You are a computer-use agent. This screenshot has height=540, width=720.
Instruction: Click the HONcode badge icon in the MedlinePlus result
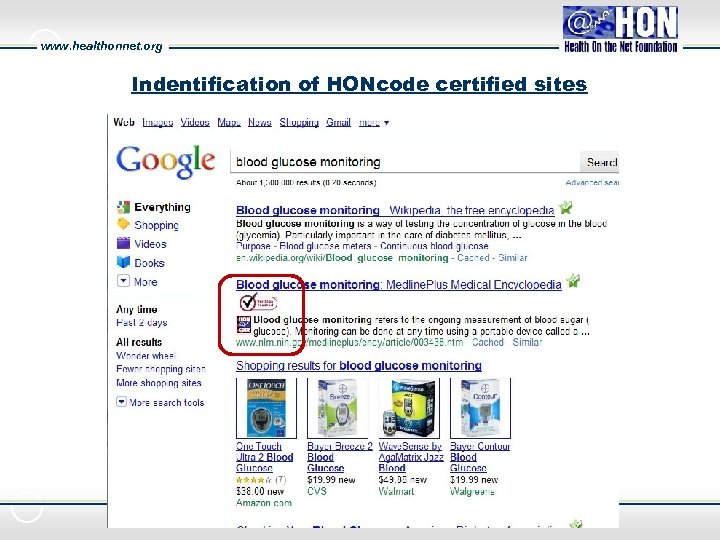click(x=243, y=324)
